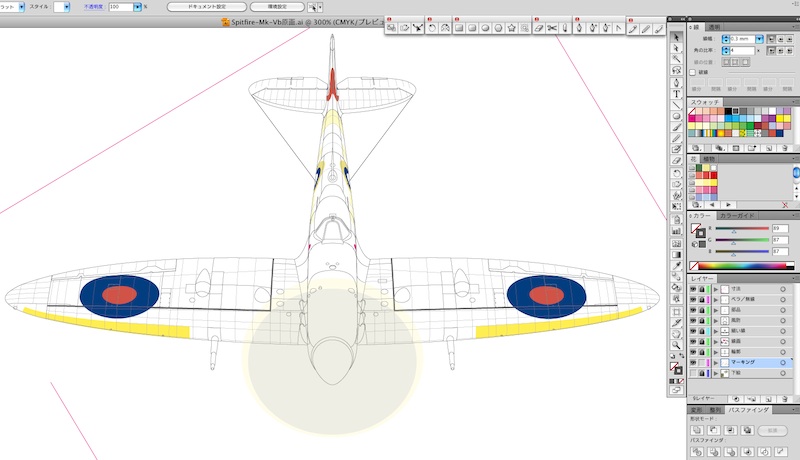The height and width of the screenshot is (460, 800).
Task: Open the stroke weight dropdown arrow
Action: (x=759, y=39)
